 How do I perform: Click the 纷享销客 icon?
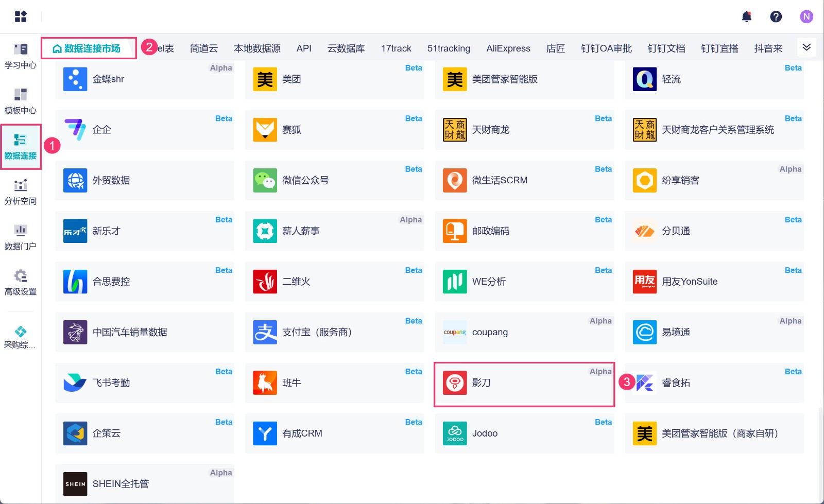645,180
